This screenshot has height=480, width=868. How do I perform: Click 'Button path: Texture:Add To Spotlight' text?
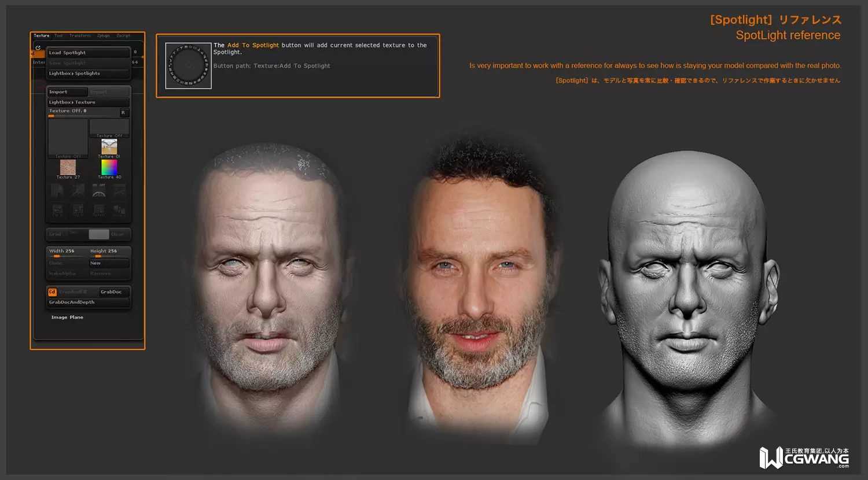click(272, 66)
